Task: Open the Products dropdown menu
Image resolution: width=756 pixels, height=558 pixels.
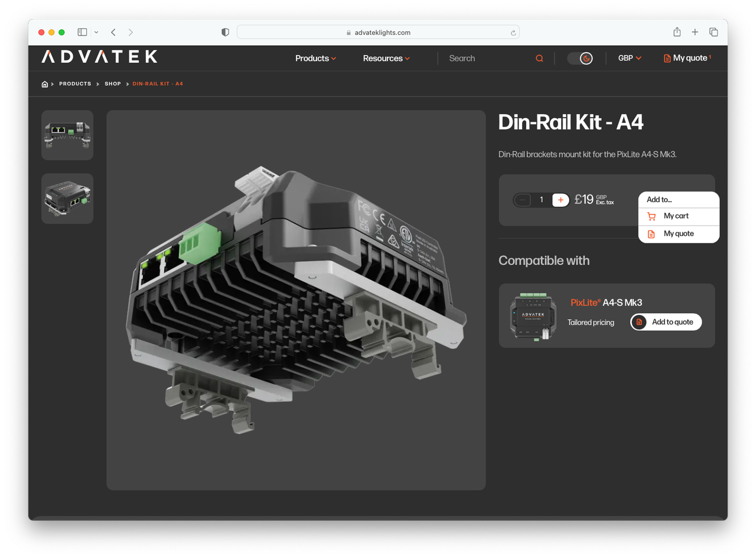Action: pyautogui.click(x=315, y=58)
